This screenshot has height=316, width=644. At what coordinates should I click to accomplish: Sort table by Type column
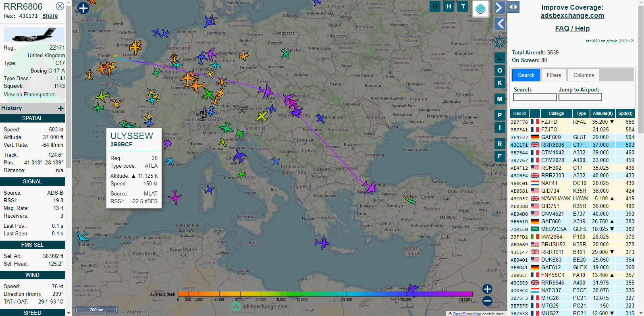tap(581, 113)
